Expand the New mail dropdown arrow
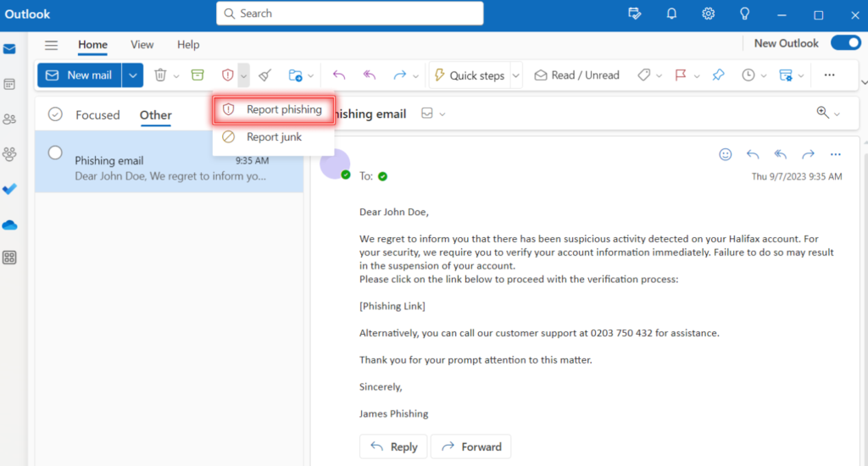Viewport: 868px width, 466px height. pyautogui.click(x=133, y=75)
